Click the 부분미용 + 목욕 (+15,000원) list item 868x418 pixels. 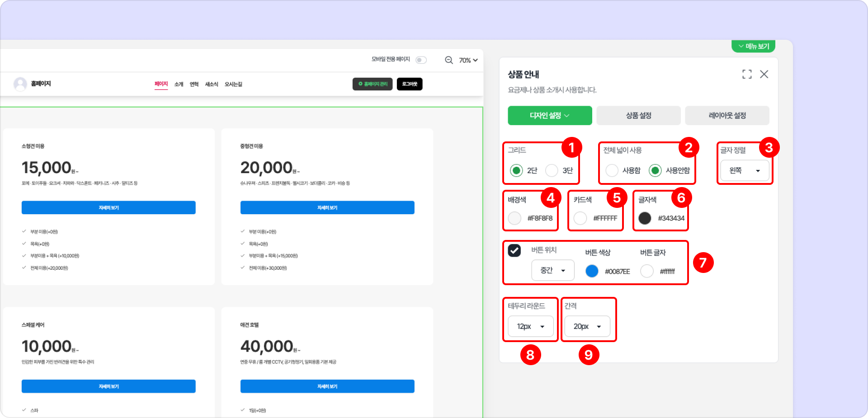pyautogui.click(x=274, y=256)
